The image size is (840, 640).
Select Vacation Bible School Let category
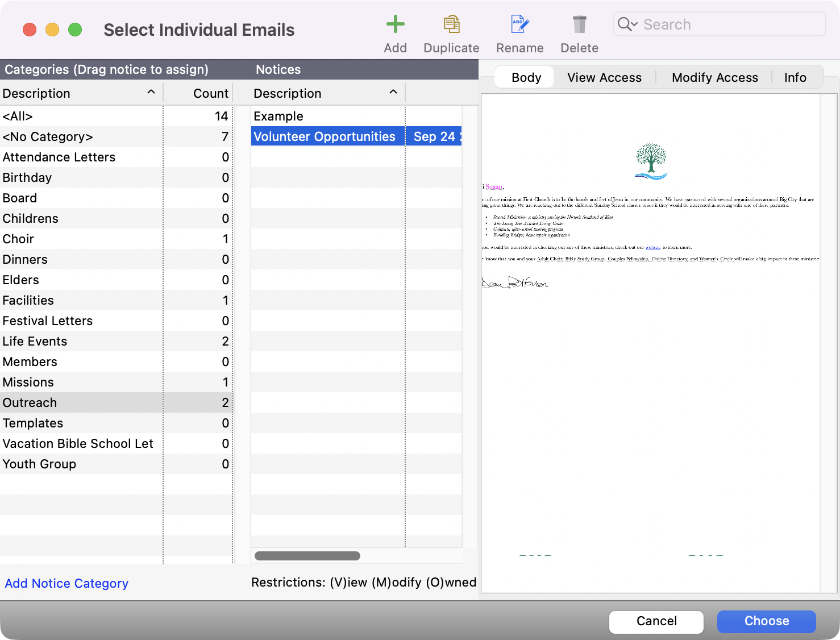click(x=116, y=443)
